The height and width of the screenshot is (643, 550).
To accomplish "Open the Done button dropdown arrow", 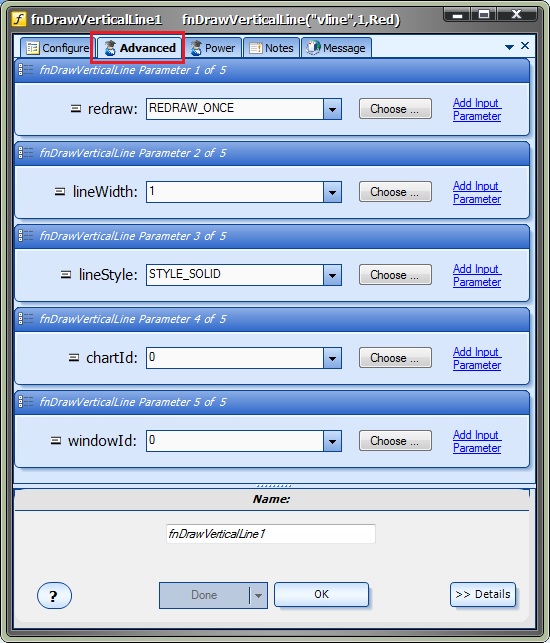I will pyautogui.click(x=258, y=595).
